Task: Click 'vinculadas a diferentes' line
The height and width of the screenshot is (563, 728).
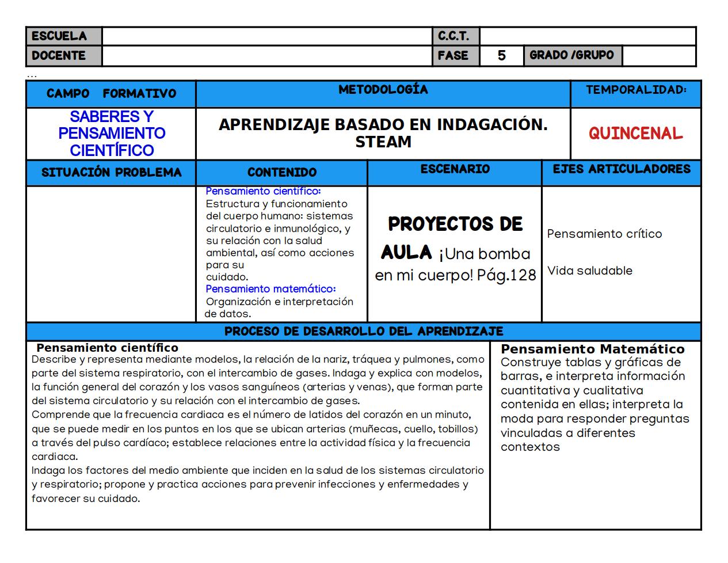Action: coord(568,433)
